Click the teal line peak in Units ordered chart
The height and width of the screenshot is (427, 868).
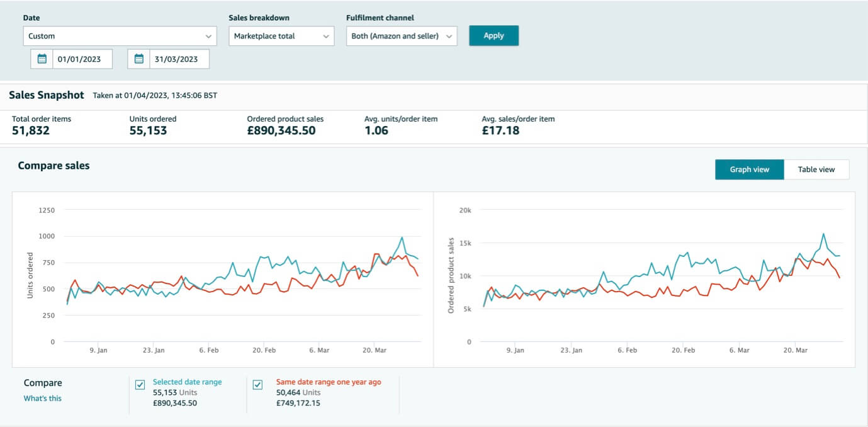click(402, 237)
